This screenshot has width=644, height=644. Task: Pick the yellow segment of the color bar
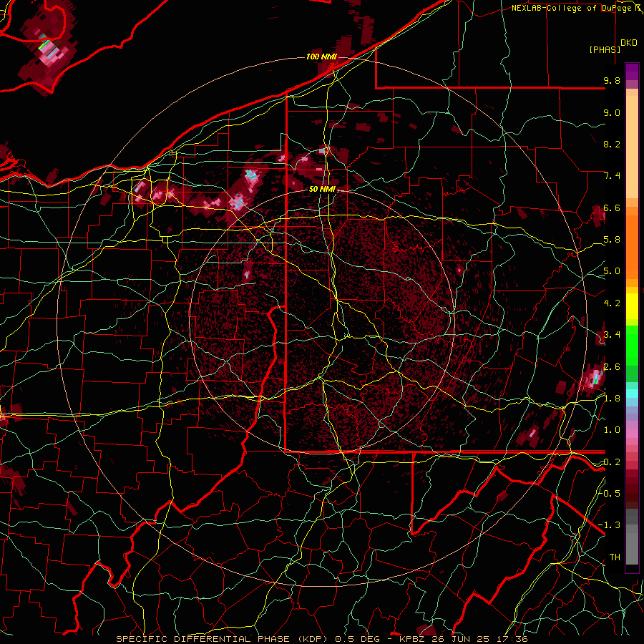coord(632,306)
